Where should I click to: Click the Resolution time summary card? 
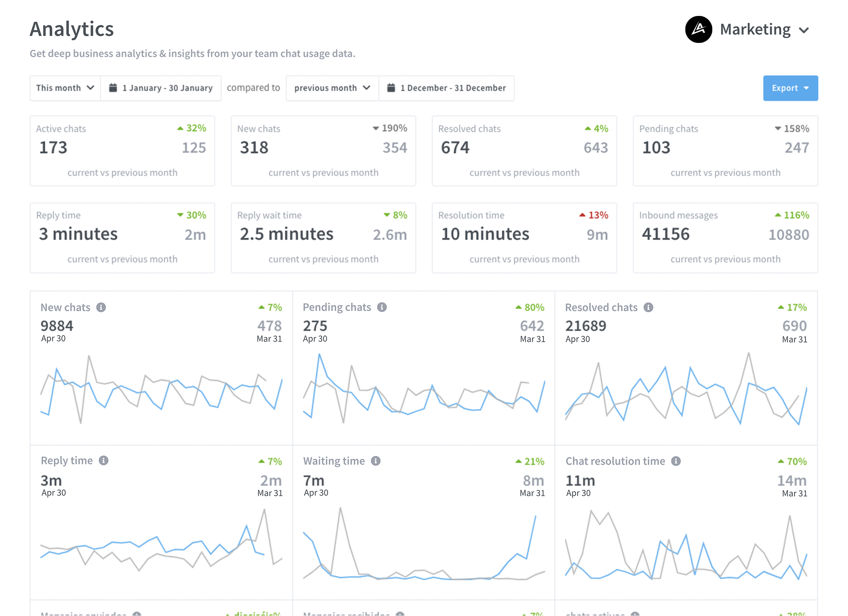[524, 238]
